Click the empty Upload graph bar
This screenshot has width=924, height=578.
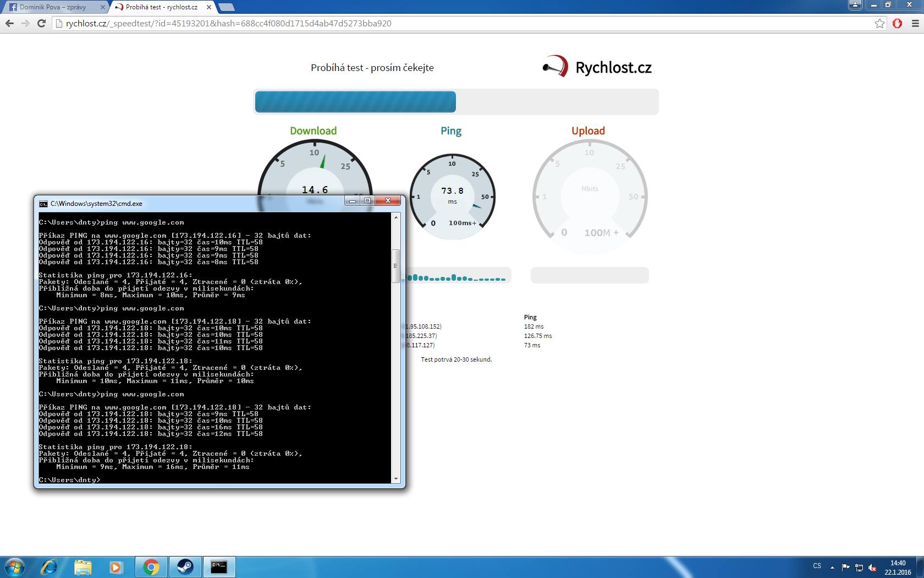click(590, 275)
